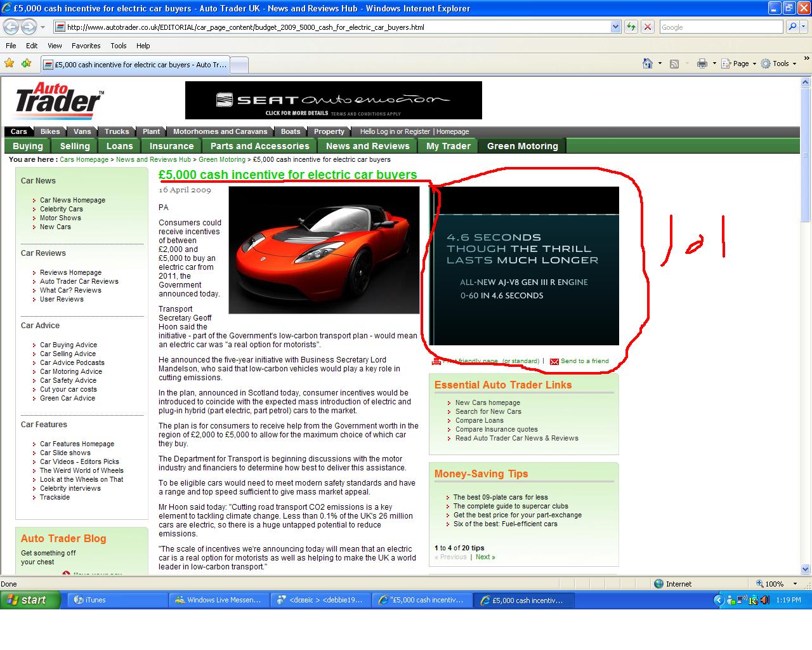This screenshot has height=650, width=812.
Task: Select the Motorhomes and Caravans tab
Action: point(220,131)
